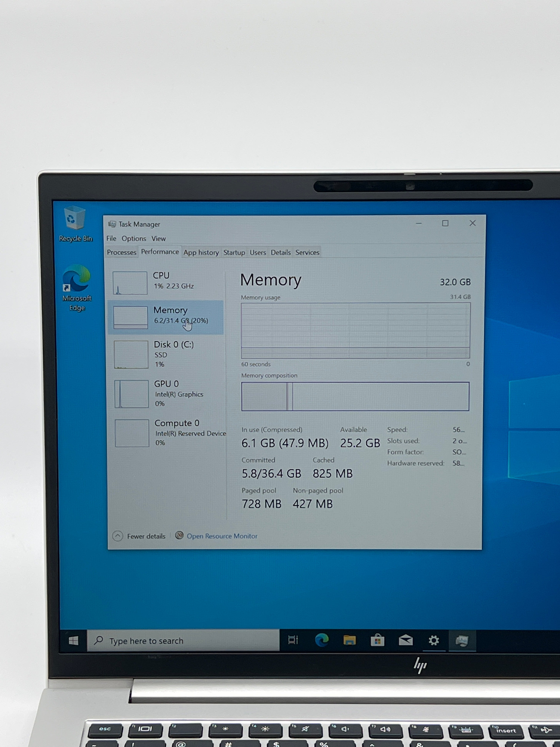Click the Available value 25.2 GB
The width and height of the screenshot is (560, 747).
[360, 443]
